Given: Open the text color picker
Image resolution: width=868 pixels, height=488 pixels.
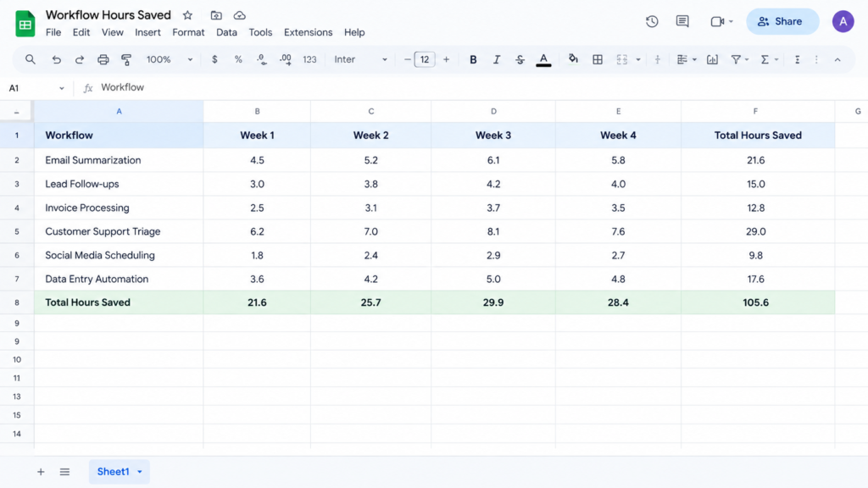Looking at the screenshot, I should pyautogui.click(x=543, y=59).
